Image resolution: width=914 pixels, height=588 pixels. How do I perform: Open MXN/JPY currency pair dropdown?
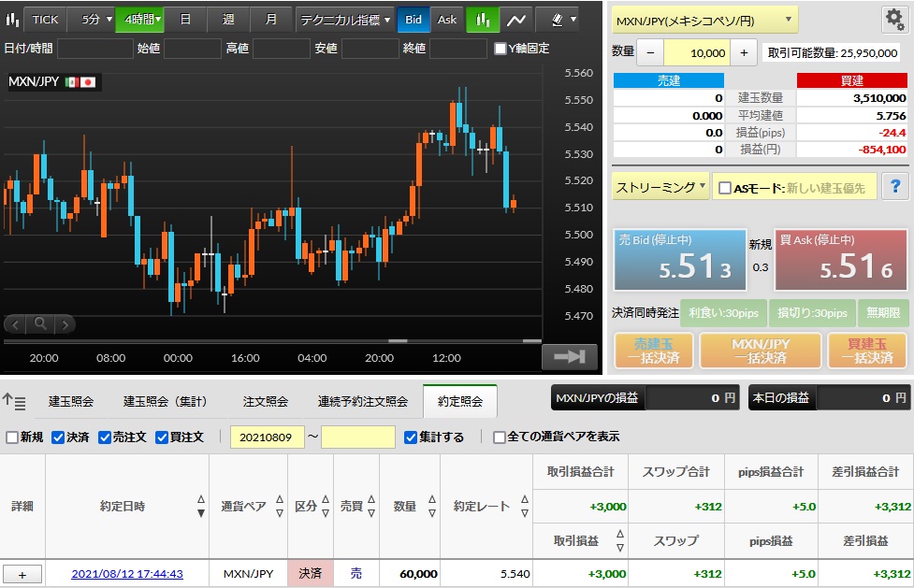coord(704,21)
